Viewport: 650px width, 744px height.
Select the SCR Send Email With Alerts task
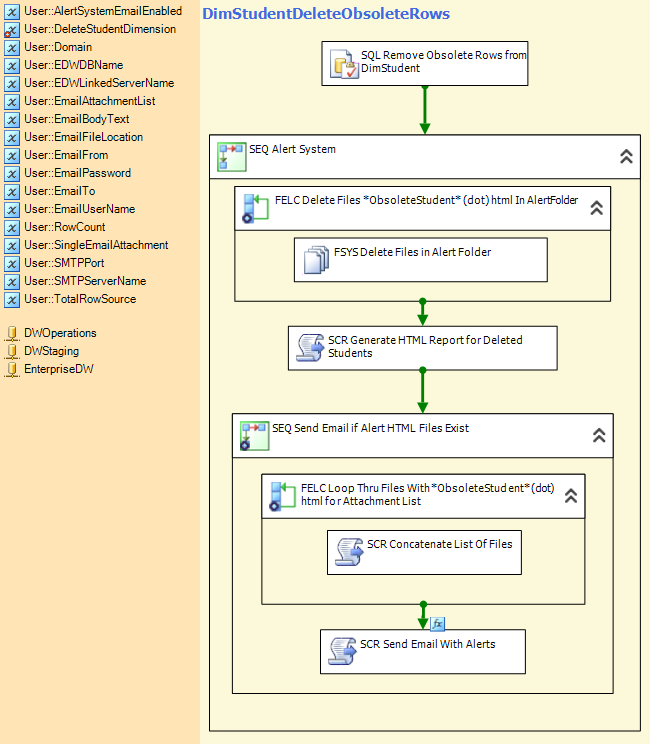pos(423,651)
